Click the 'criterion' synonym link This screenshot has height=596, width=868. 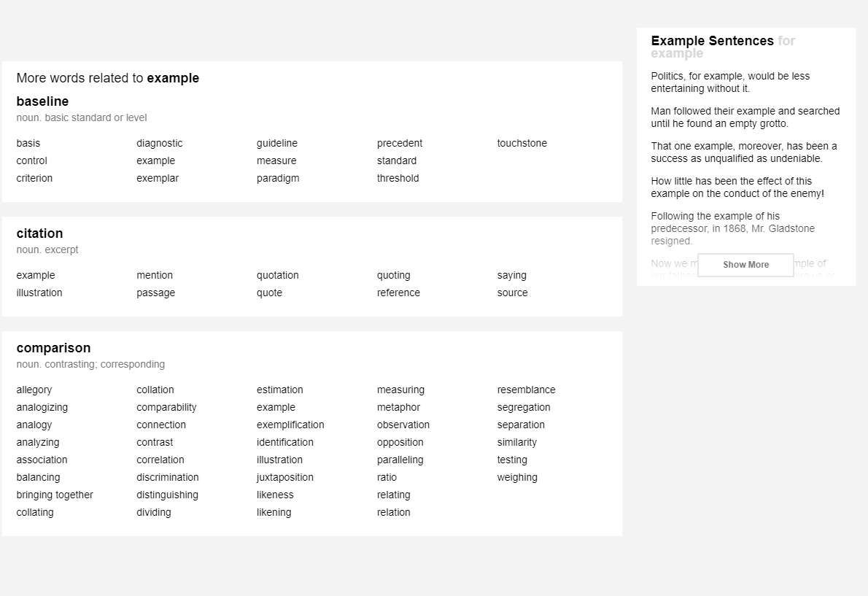tap(34, 178)
